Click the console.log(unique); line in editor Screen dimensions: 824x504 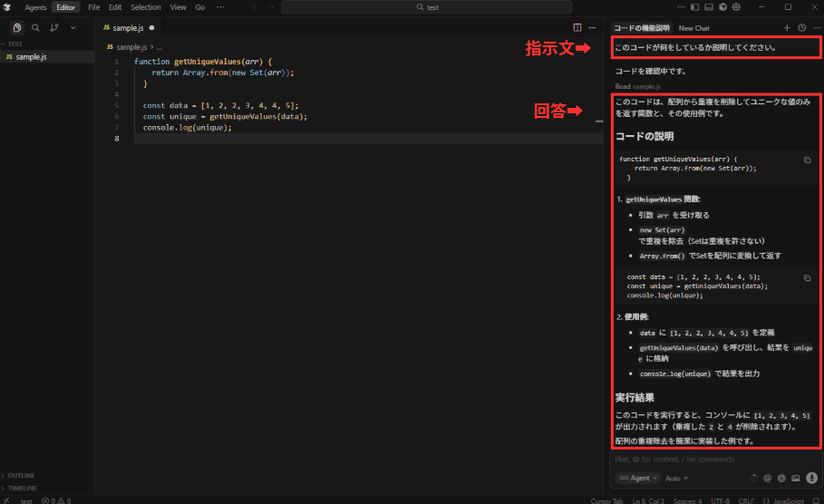click(x=187, y=128)
